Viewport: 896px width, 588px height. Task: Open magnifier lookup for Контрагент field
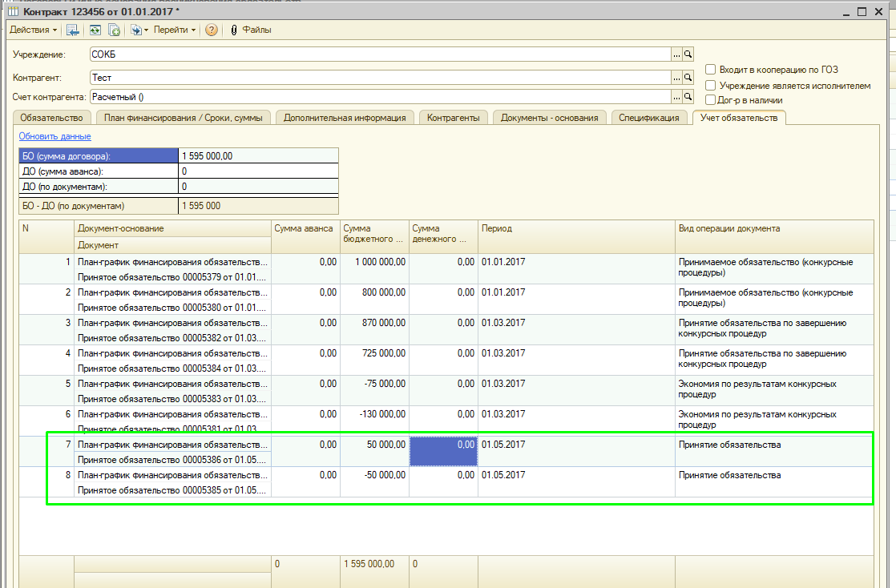pyautogui.click(x=688, y=78)
